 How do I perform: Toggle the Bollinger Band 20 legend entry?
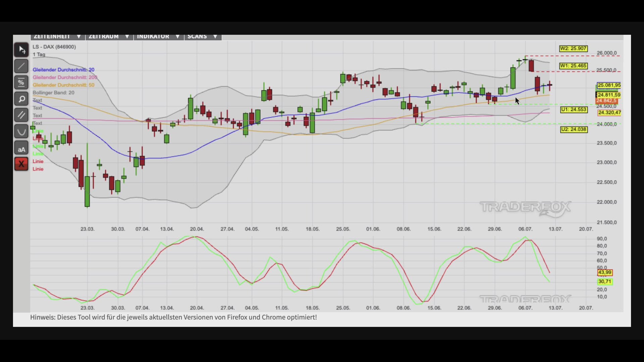53,93
